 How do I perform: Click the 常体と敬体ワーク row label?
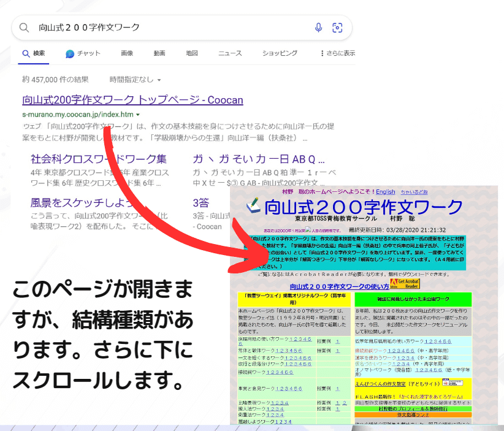[256, 351]
